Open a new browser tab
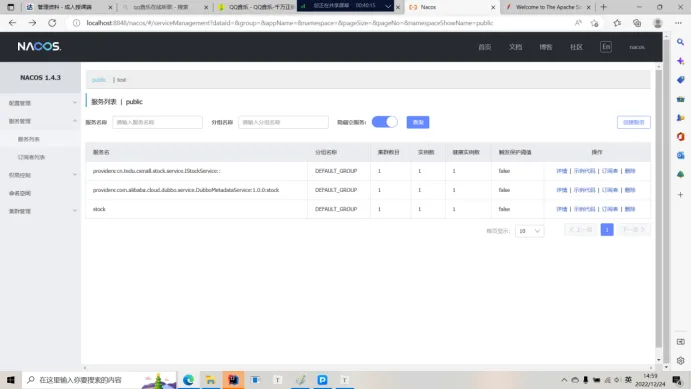692x389 pixels. click(604, 7)
